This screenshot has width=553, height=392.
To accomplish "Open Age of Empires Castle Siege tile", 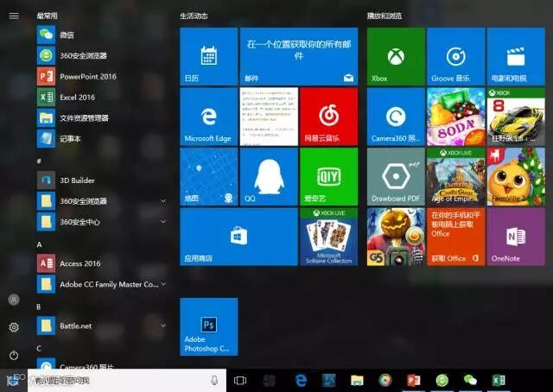I will [455, 177].
